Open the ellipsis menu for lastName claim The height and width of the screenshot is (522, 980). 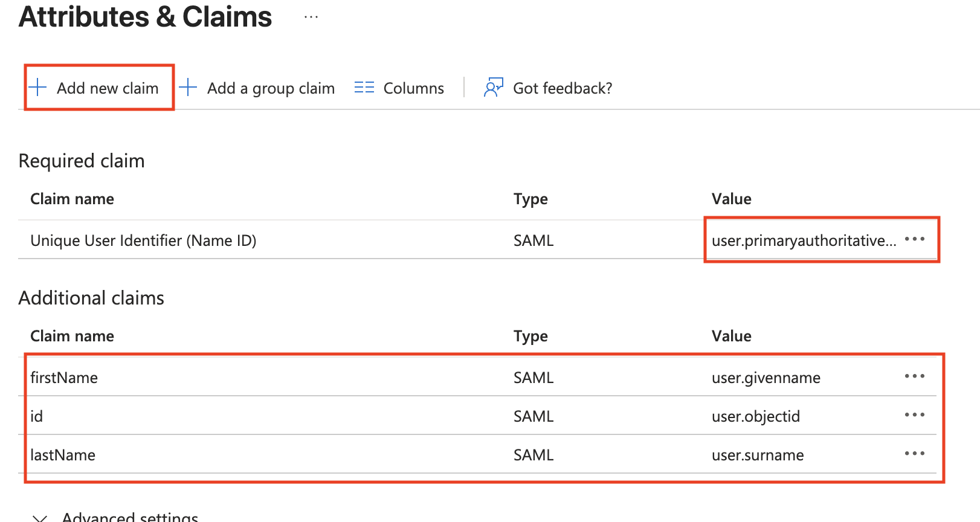tap(914, 454)
